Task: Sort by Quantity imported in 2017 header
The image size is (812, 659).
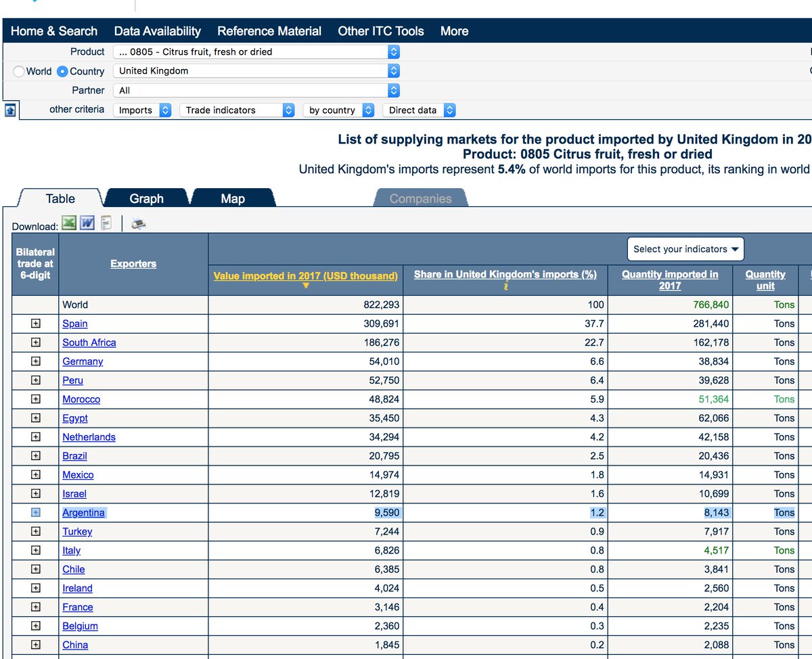Action: tap(670, 279)
